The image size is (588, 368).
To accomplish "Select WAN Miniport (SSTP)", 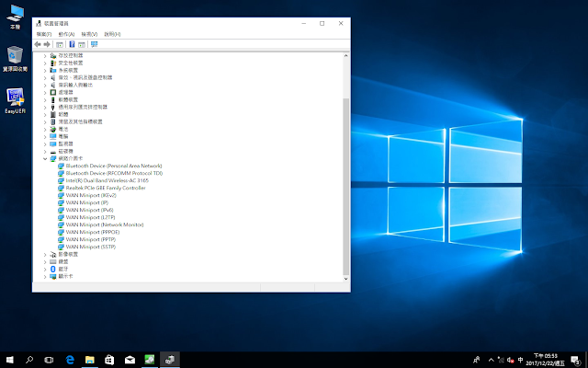I will 91,247.
